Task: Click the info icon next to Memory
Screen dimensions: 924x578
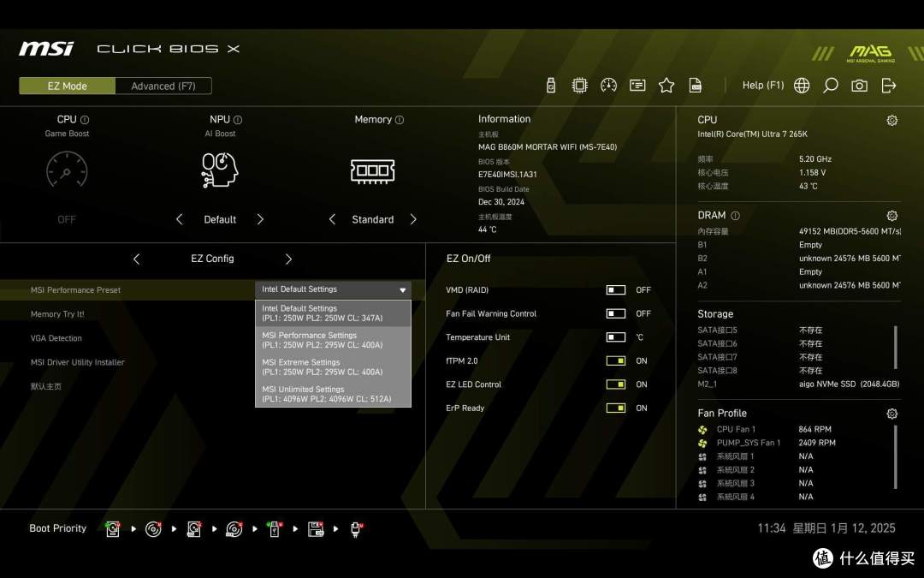Action: [x=400, y=120]
